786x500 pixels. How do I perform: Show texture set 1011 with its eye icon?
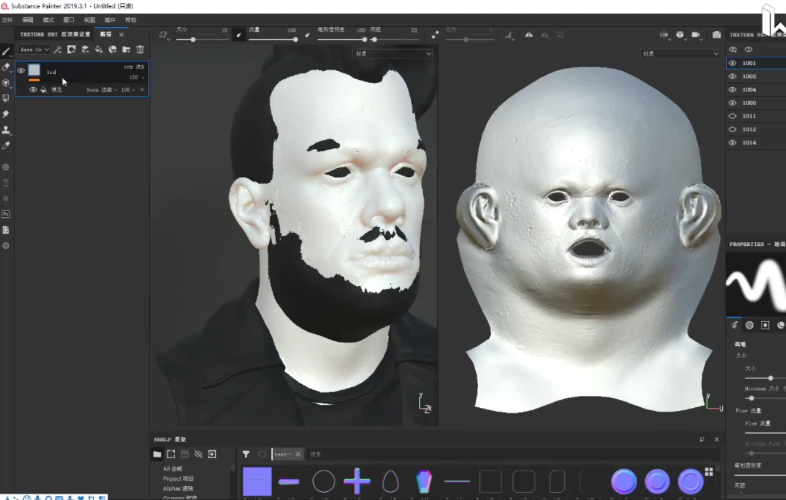[x=732, y=116]
